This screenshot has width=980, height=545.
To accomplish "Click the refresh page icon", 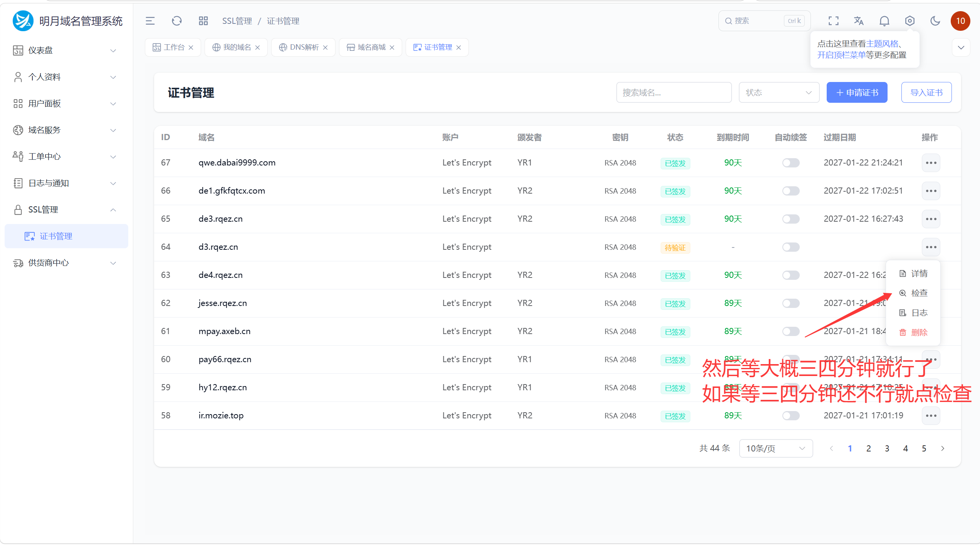I will coord(176,21).
